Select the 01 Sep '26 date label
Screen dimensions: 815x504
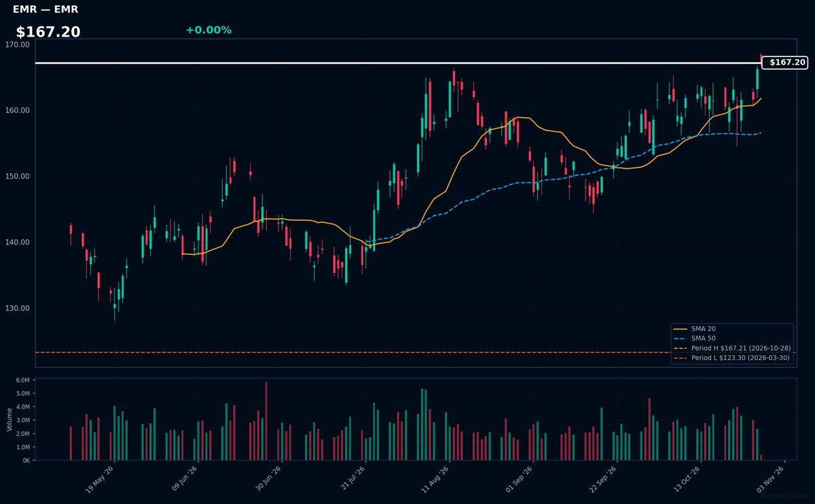click(x=521, y=480)
